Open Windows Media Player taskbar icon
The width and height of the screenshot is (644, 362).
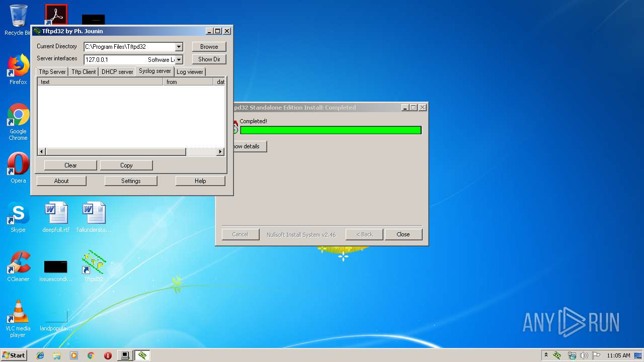[x=74, y=355]
